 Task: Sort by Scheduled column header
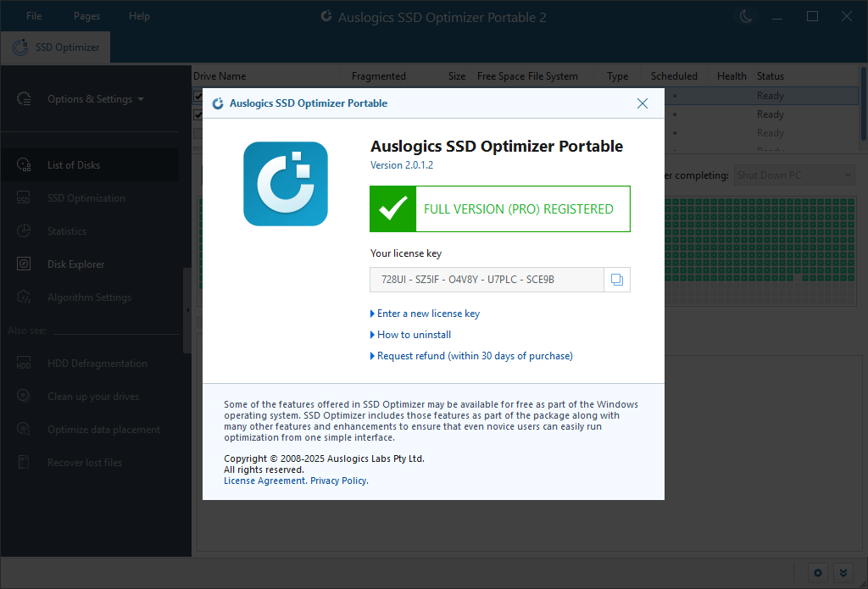point(674,76)
